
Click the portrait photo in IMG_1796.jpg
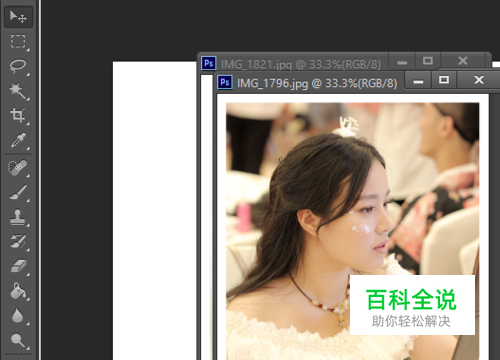click(x=352, y=231)
